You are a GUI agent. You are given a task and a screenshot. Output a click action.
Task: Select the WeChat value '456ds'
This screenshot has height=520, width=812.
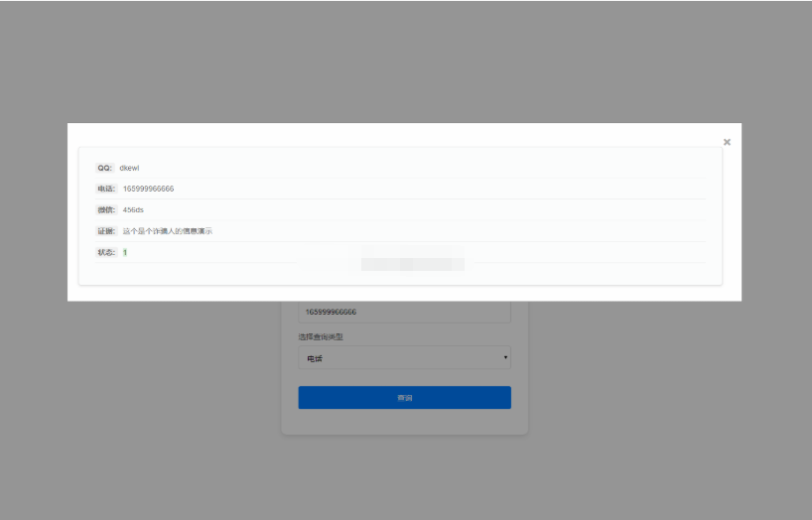click(x=133, y=209)
